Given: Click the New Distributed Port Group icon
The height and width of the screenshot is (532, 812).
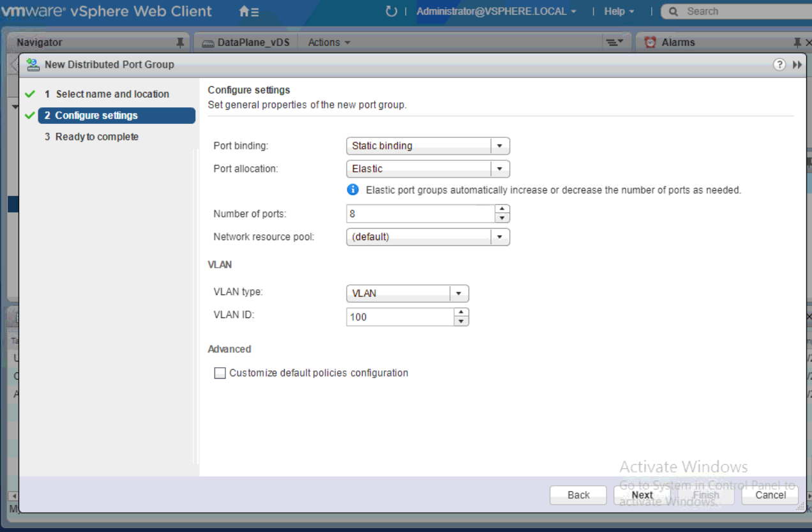Looking at the screenshot, I should [x=33, y=65].
